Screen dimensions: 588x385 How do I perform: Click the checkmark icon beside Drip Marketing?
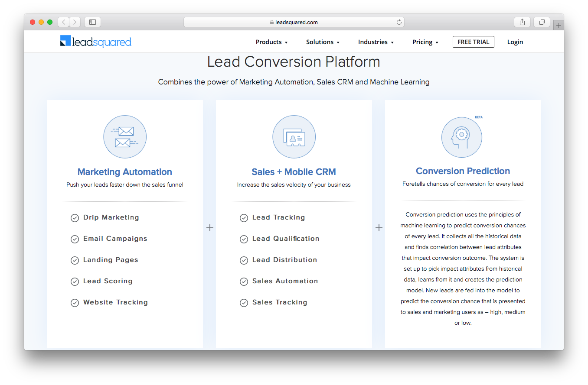(x=75, y=218)
